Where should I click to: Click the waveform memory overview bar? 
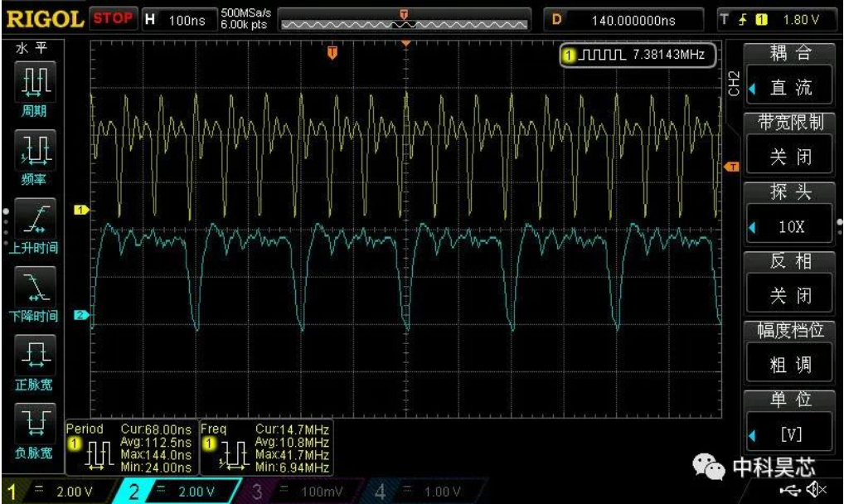coord(405,24)
